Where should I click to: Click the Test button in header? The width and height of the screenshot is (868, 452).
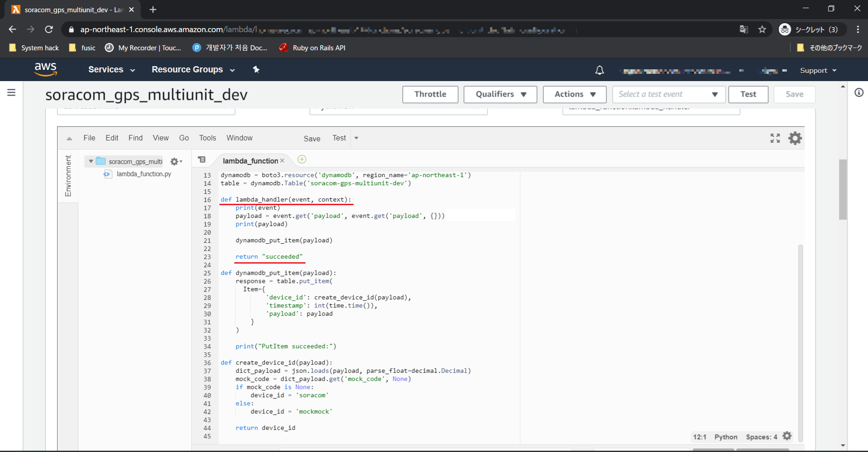tap(748, 94)
